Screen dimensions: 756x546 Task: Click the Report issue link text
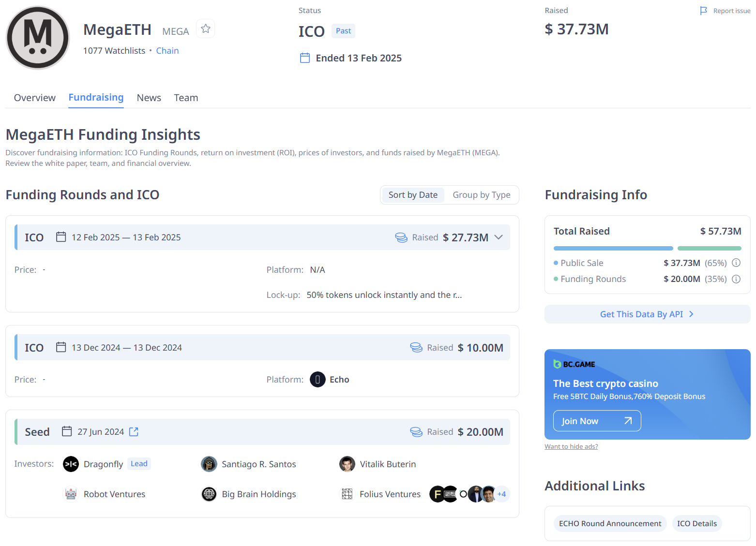pos(731,11)
